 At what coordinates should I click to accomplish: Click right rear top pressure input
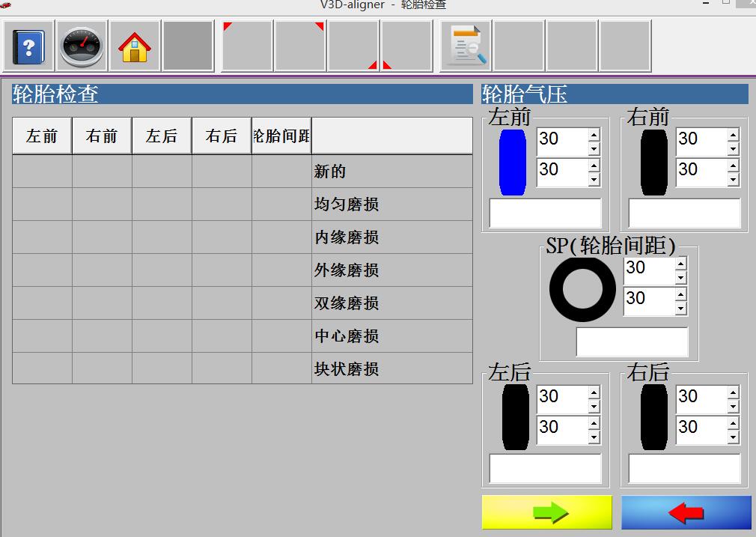[701, 396]
